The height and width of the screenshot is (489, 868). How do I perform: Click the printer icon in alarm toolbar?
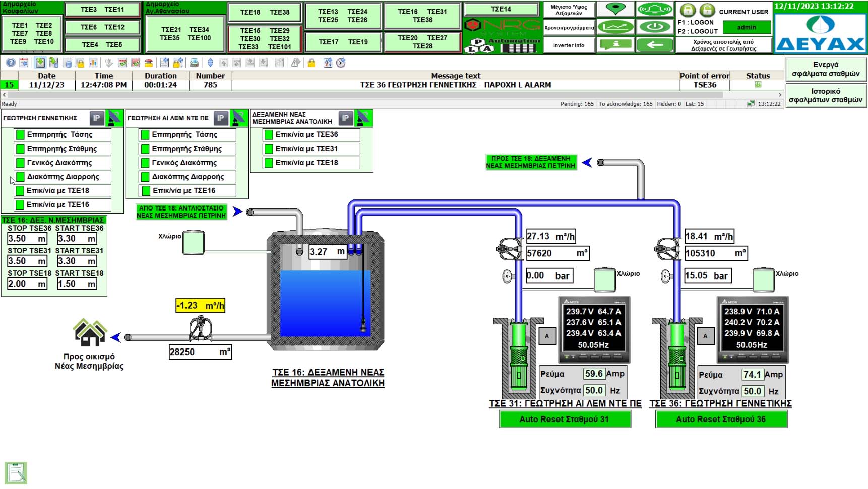pos(194,63)
